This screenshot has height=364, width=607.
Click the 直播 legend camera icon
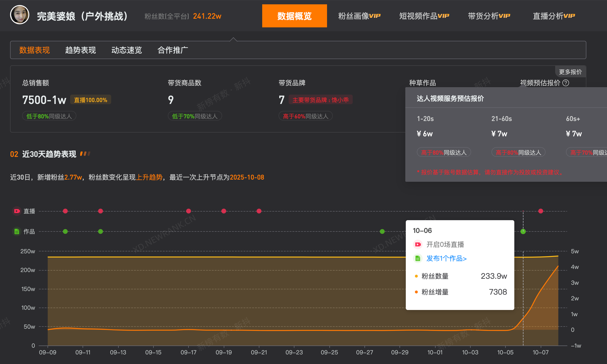click(x=17, y=211)
